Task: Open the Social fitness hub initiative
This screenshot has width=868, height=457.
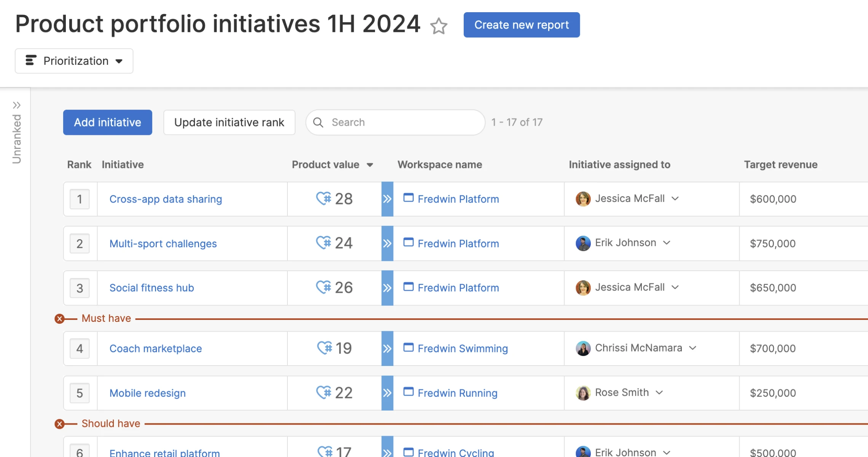Action: [152, 288]
